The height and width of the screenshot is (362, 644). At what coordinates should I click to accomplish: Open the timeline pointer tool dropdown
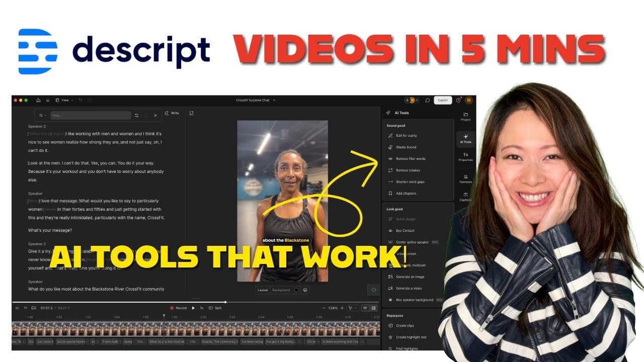tap(353, 308)
